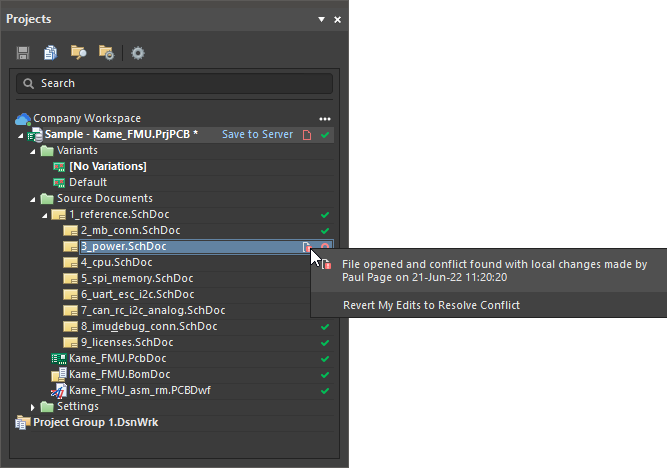This screenshot has width=667, height=468.
Task: Open the Projects panel dropdown arrow
Action: [321, 19]
